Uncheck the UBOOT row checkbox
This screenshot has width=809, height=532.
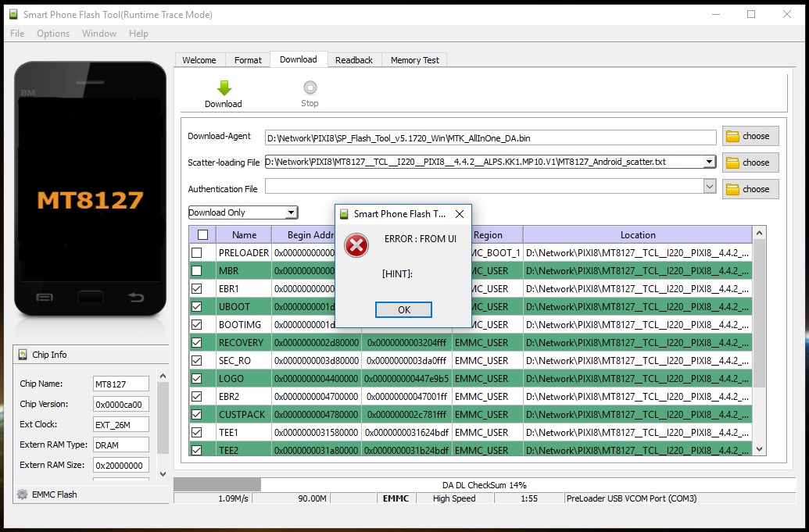point(196,307)
